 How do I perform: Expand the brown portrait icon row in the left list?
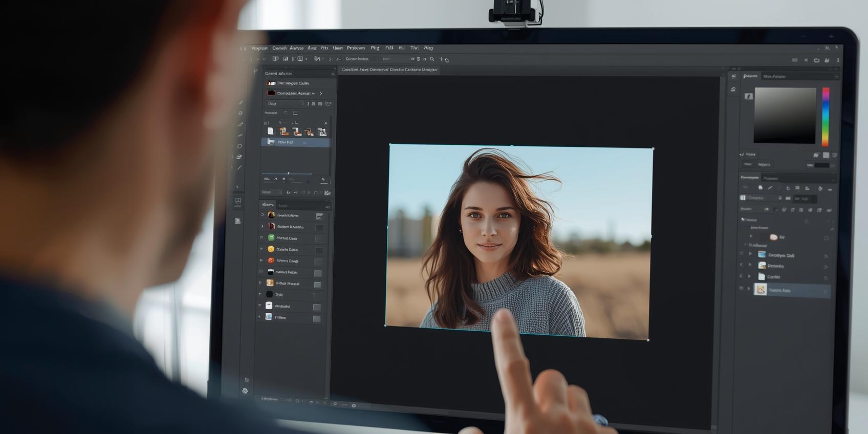click(x=263, y=215)
